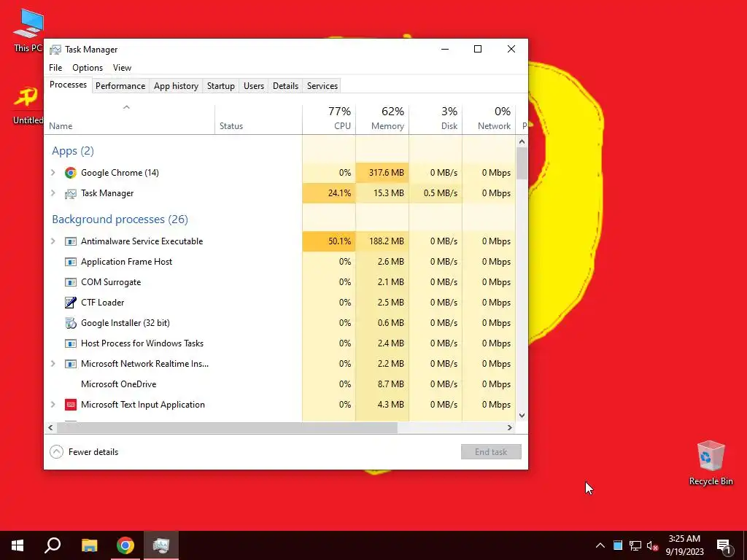Click the network status tray icon
747x560 pixels.
click(635, 545)
